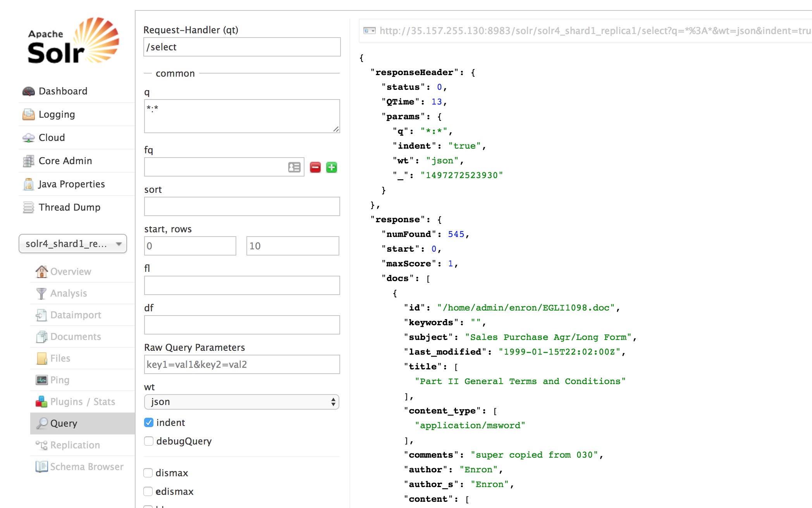Screen dimensions: 812x508
Task: Open Java Properties page
Action: click(x=72, y=184)
